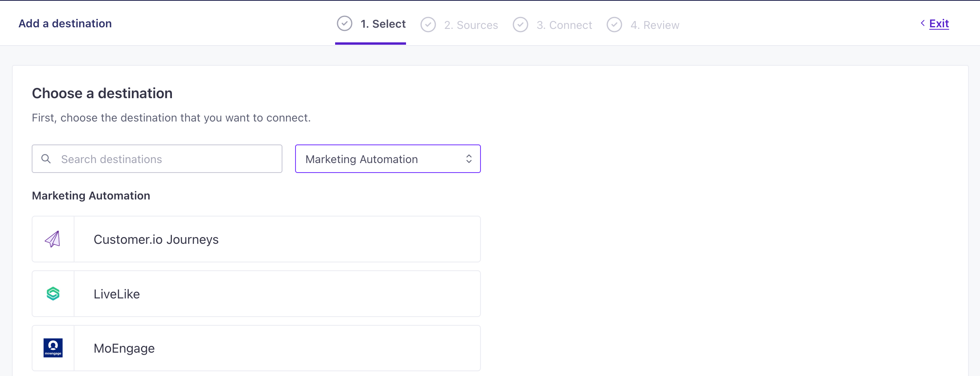Click the up-down arrows in the category dropdown
This screenshot has width=980, height=376.
tap(469, 159)
